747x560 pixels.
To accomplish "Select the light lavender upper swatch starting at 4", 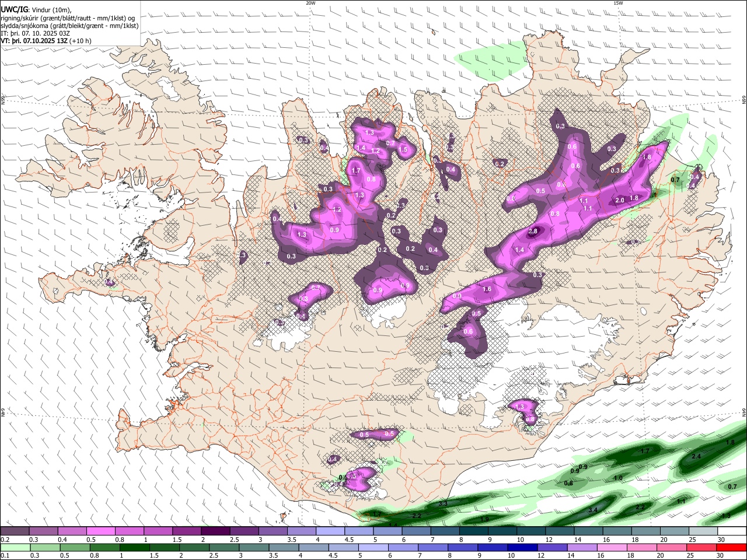I will (330, 531).
